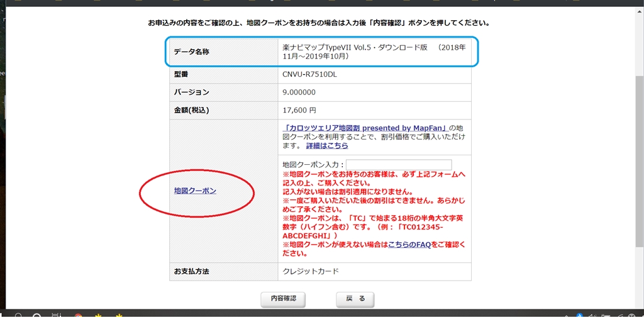Click the 型番 row label

pos(181,74)
